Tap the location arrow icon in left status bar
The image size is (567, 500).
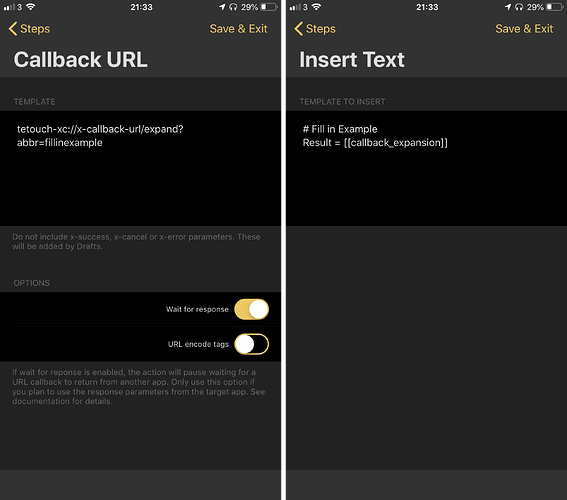click(x=222, y=7)
